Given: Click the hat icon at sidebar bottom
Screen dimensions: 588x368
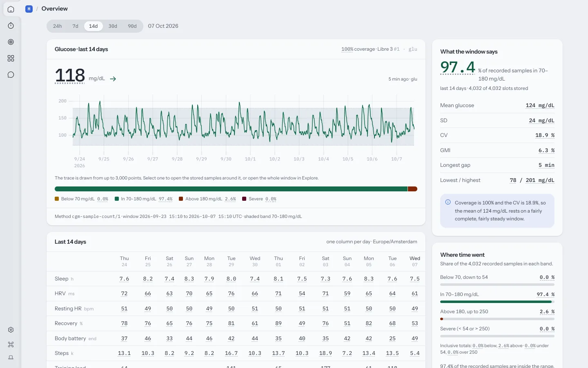Looking at the screenshot, I should pos(11,357).
